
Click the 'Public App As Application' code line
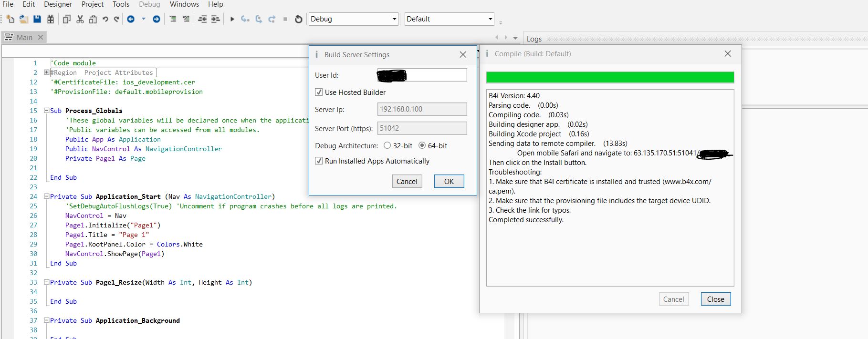coord(113,139)
